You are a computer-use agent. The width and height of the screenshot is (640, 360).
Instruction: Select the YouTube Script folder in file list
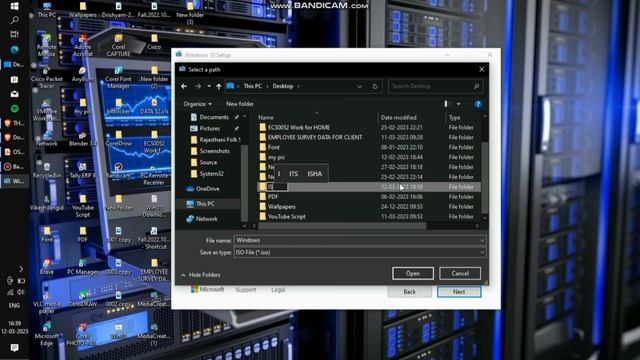pos(287,217)
